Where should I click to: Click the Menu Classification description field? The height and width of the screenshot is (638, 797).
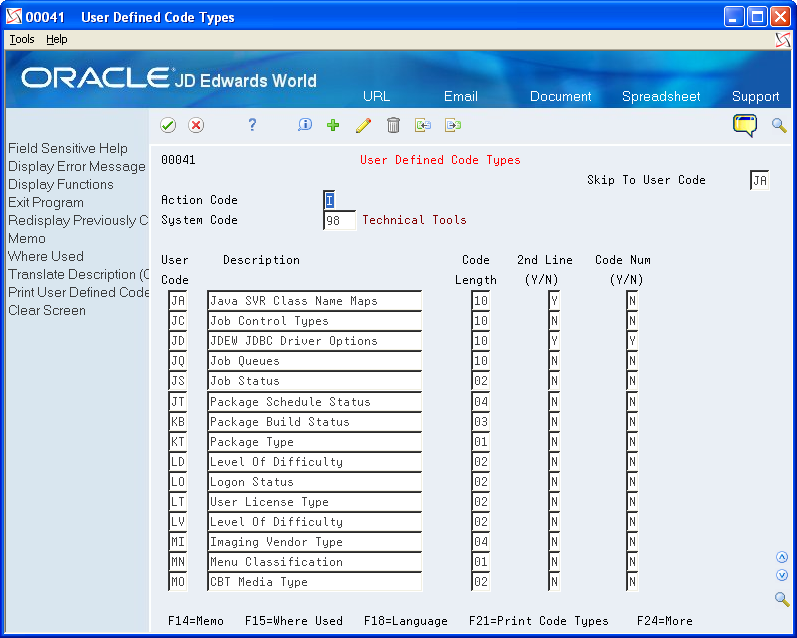[x=315, y=562]
